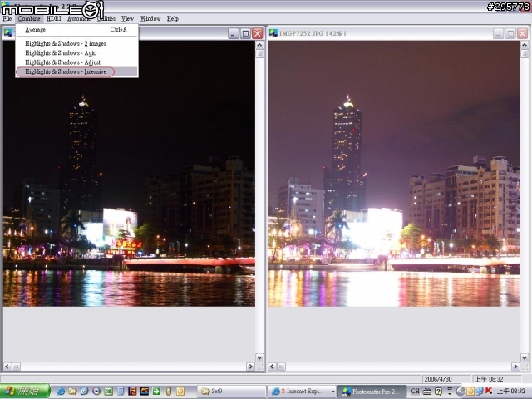Click the IMGP7252.JPG window title text
532x399 pixels.
click(313, 33)
